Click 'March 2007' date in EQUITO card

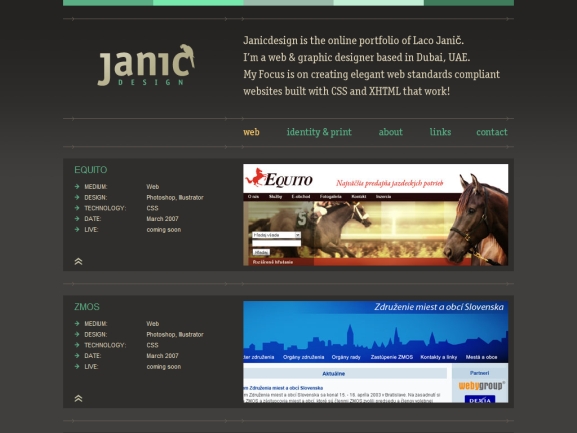point(162,219)
